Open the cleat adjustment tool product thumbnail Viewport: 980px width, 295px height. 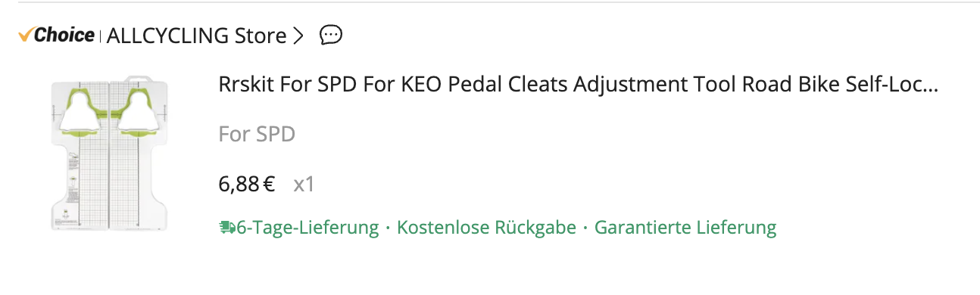click(x=109, y=152)
